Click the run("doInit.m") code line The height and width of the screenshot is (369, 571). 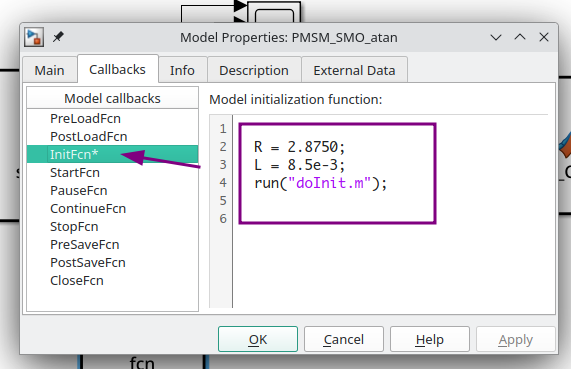coord(320,183)
